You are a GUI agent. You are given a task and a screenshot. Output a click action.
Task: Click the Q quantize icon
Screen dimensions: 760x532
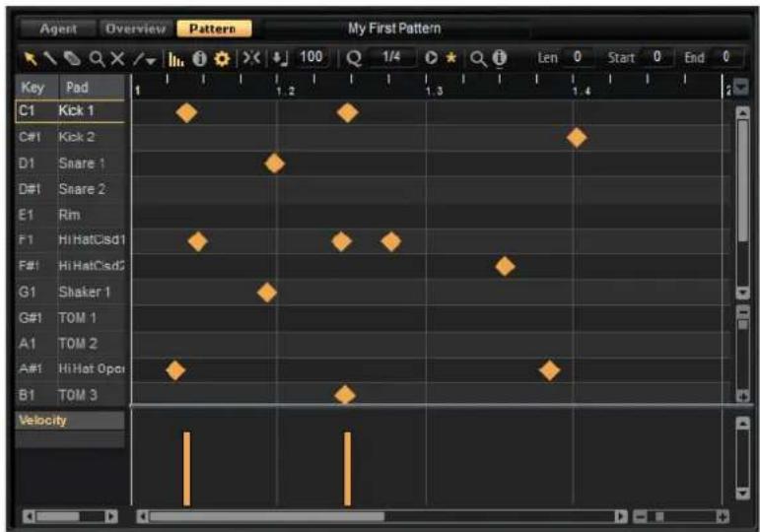coord(354,59)
